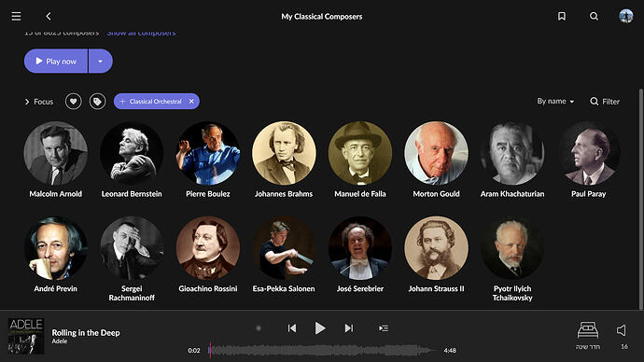Skip to previous track

[x=292, y=328]
